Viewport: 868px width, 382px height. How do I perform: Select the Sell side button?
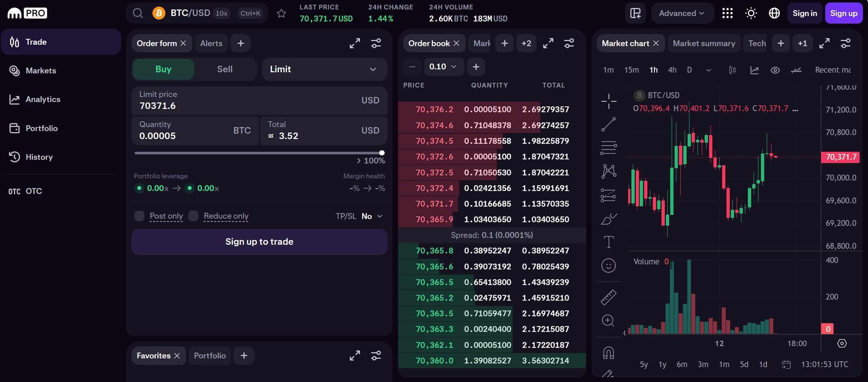pyautogui.click(x=225, y=69)
